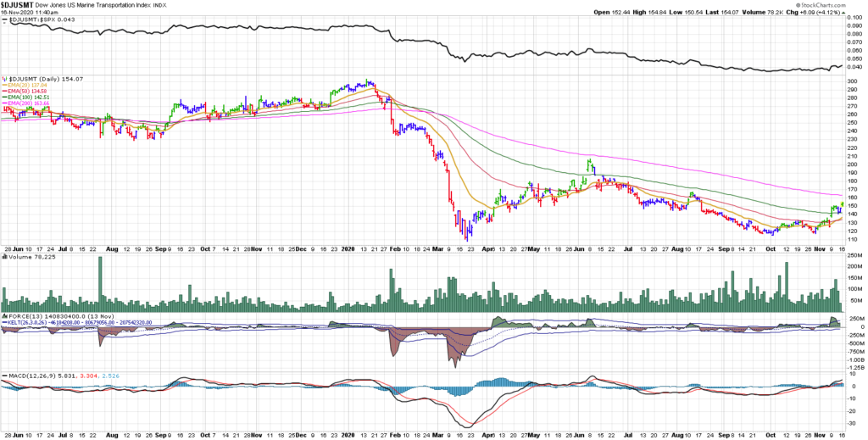This screenshot has height=440, width=868.
Task: Click the 'EMA(200) 163.66' legend text
Action: (x=30, y=102)
